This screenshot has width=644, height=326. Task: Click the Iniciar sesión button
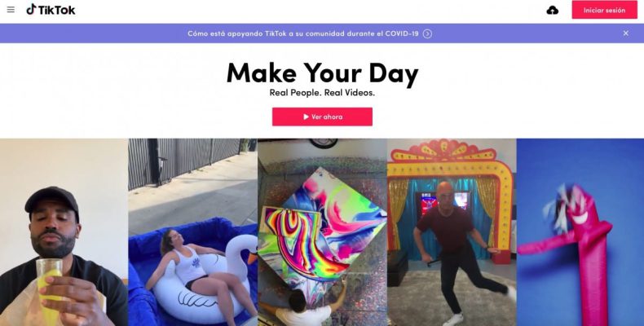pos(605,10)
